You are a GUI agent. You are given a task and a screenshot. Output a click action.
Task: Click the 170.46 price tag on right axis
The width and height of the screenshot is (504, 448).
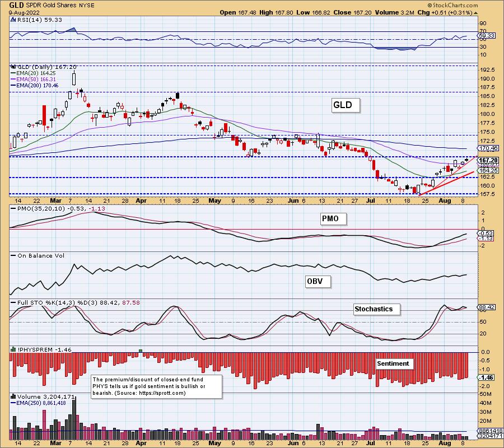point(488,148)
